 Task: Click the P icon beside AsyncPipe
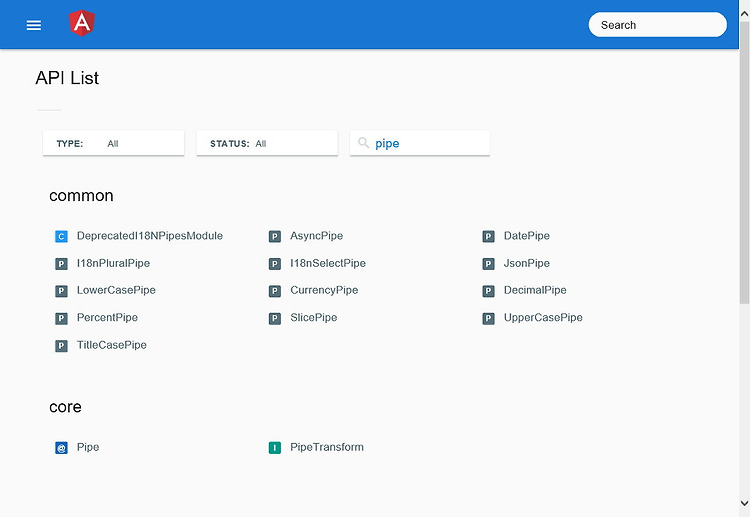coord(275,236)
